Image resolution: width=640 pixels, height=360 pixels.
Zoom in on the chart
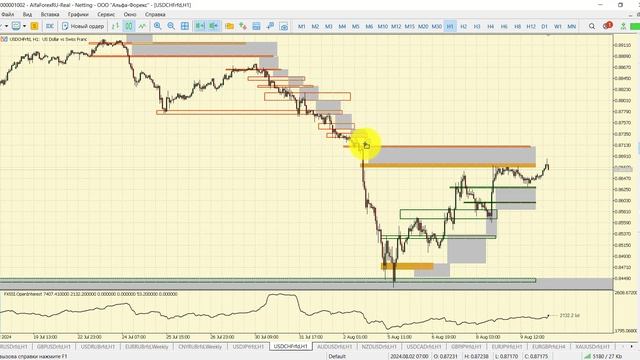pos(158,26)
